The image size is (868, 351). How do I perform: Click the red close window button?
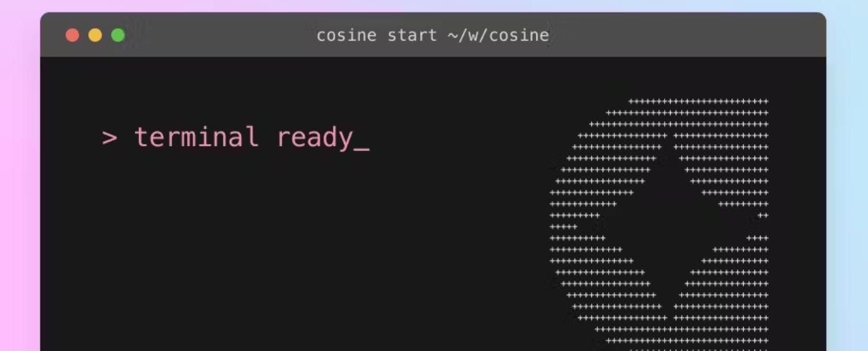point(72,35)
